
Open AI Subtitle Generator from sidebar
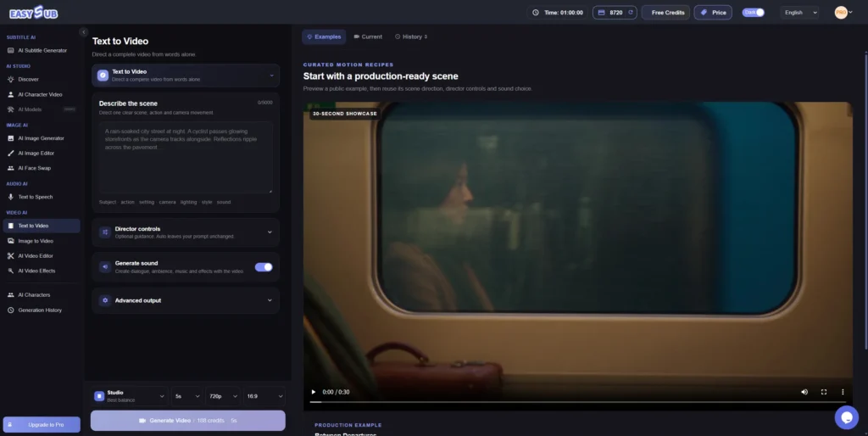[x=42, y=50]
